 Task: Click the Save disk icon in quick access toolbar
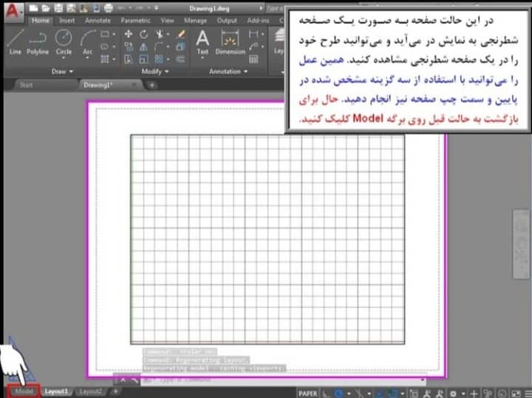click(x=58, y=8)
